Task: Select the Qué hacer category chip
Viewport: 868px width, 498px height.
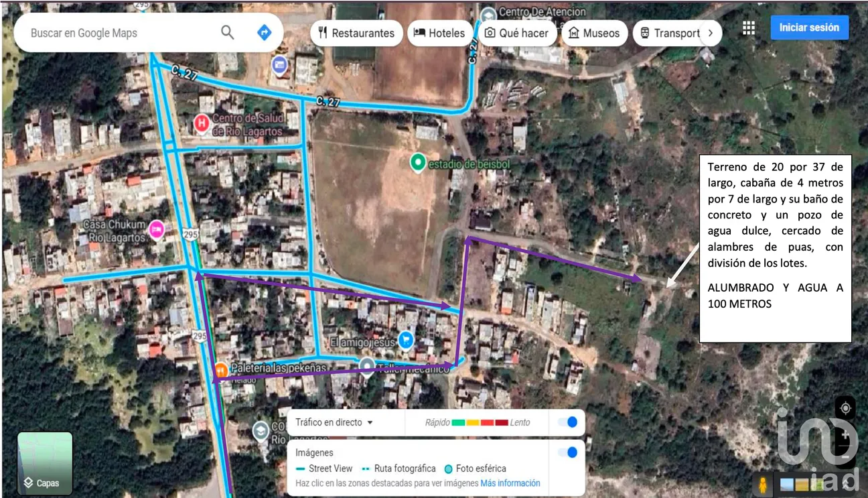Action: [516, 33]
